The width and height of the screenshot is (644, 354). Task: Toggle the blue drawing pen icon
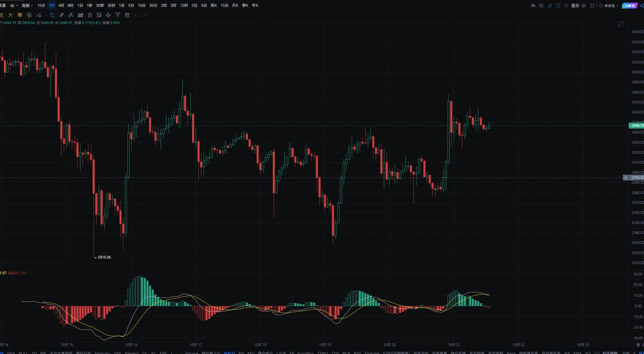coord(550,6)
